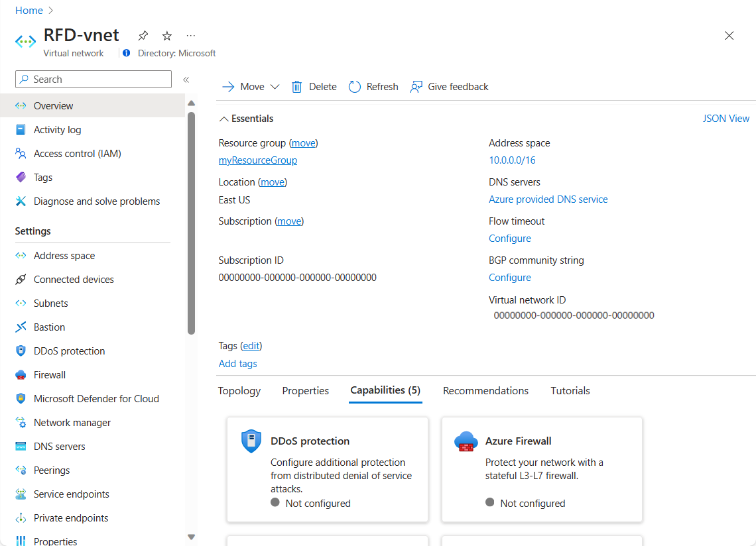
Task: Open more options ellipsis next to RFD-vnet
Action: (x=191, y=36)
